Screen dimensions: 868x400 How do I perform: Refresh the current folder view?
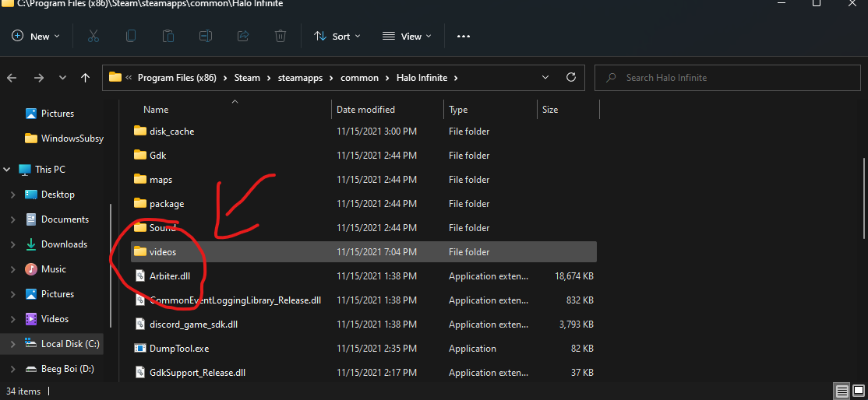(x=571, y=77)
